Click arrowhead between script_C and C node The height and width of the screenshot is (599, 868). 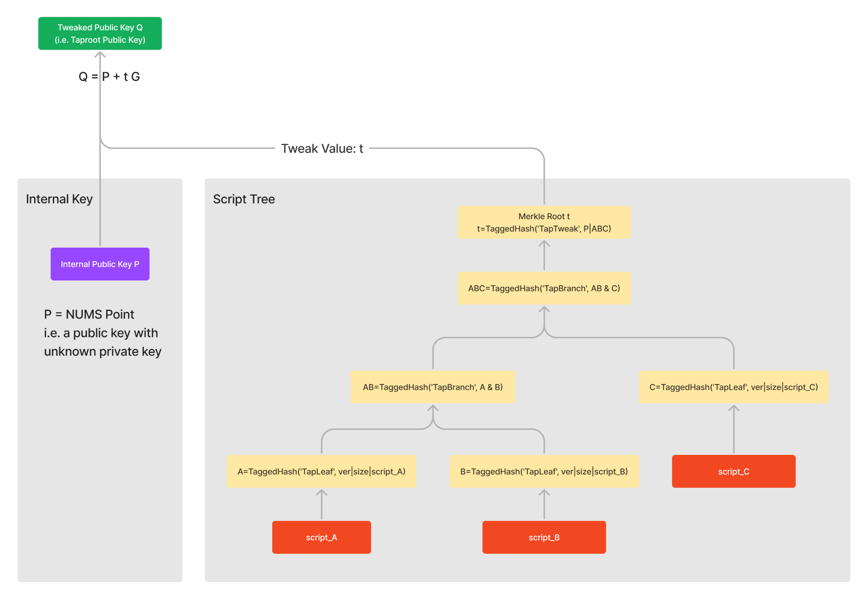[x=733, y=409]
